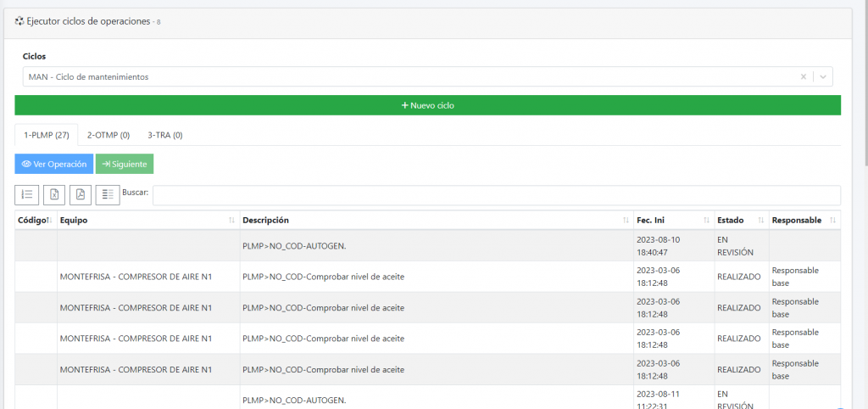Click the column visibility list icon
This screenshot has height=409, width=868.
pyautogui.click(x=108, y=195)
